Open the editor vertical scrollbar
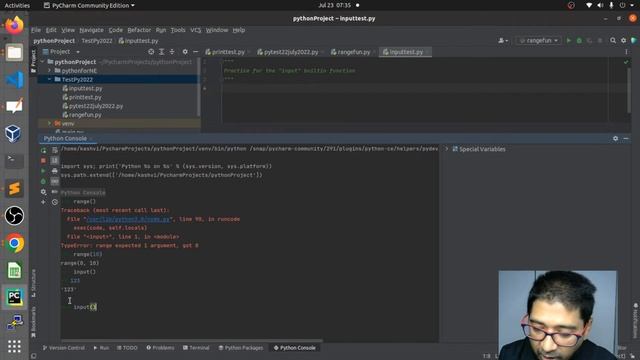This screenshot has height=360, width=640. click(629, 90)
